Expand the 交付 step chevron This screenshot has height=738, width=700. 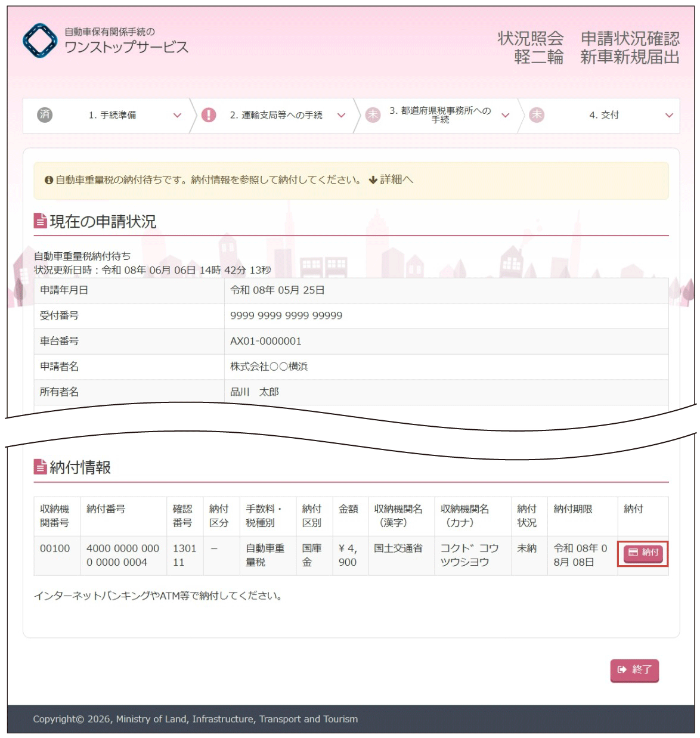coord(669,115)
